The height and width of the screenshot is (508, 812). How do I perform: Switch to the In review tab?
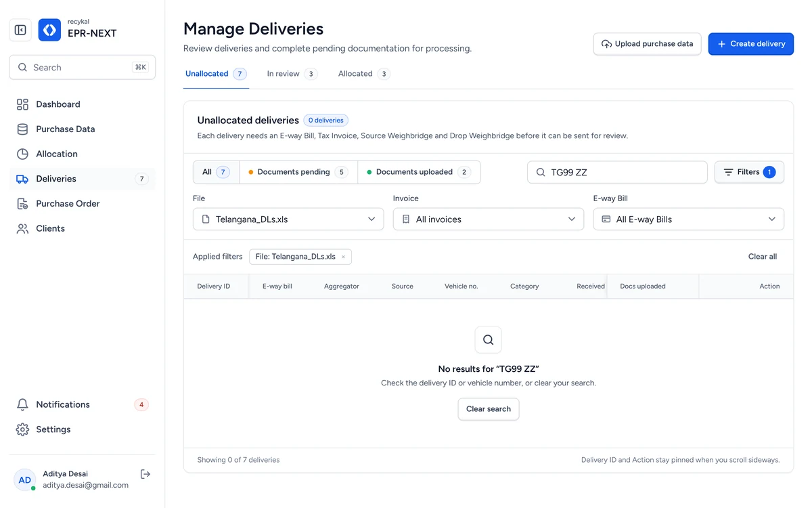tap(292, 74)
